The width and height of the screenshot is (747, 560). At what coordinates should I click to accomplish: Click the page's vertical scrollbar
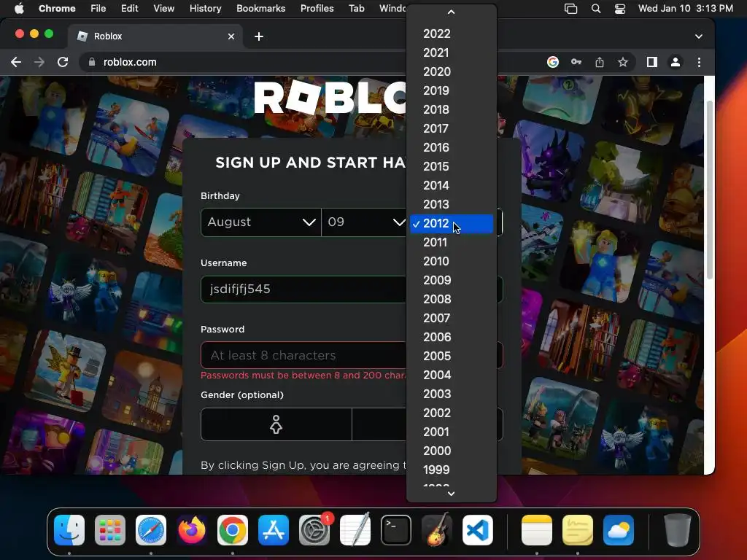pos(709,190)
